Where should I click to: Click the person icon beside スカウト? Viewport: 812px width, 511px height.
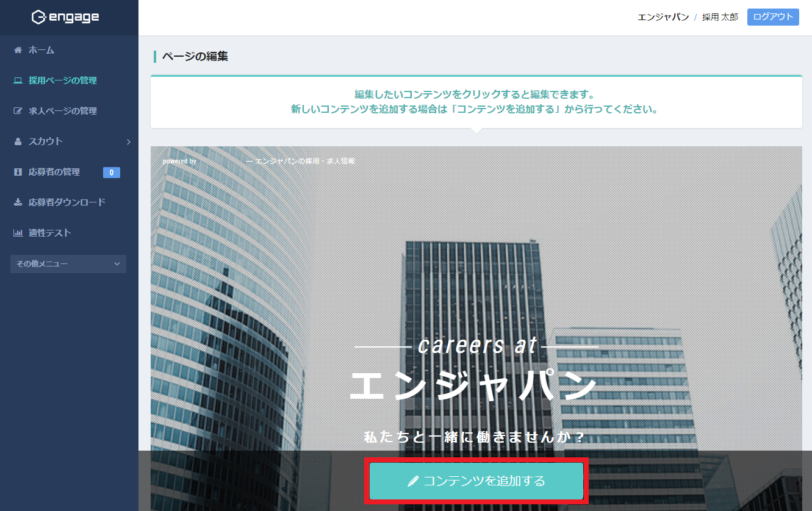coord(18,141)
